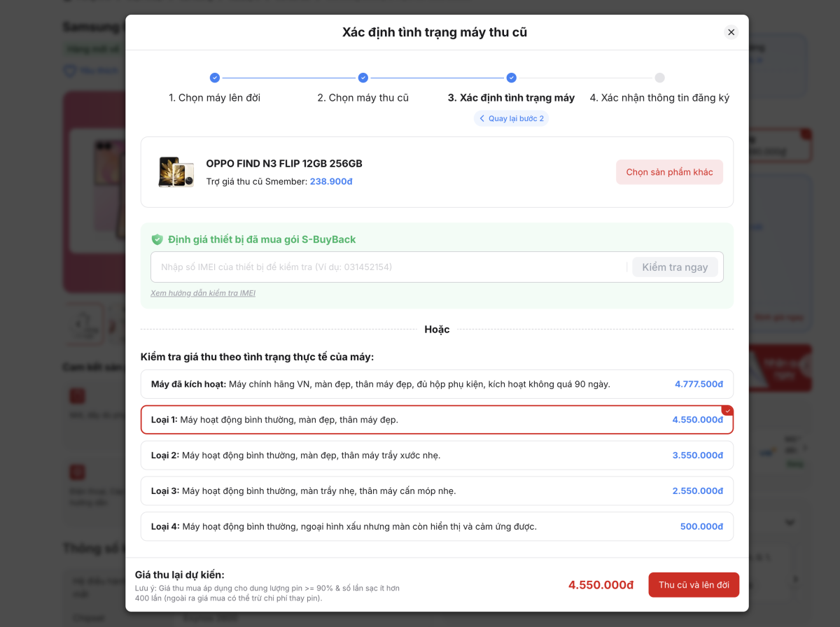Click the 238.900đ Smember subsidy value

(x=331, y=181)
